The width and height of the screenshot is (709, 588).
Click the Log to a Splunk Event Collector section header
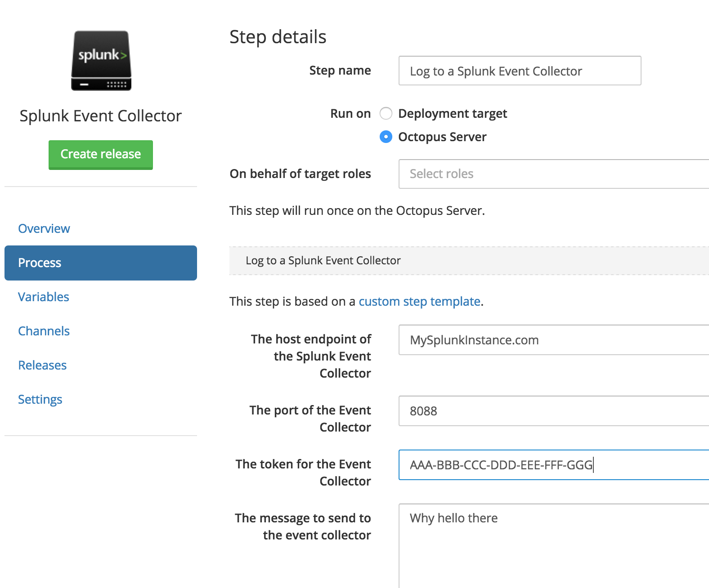469,261
